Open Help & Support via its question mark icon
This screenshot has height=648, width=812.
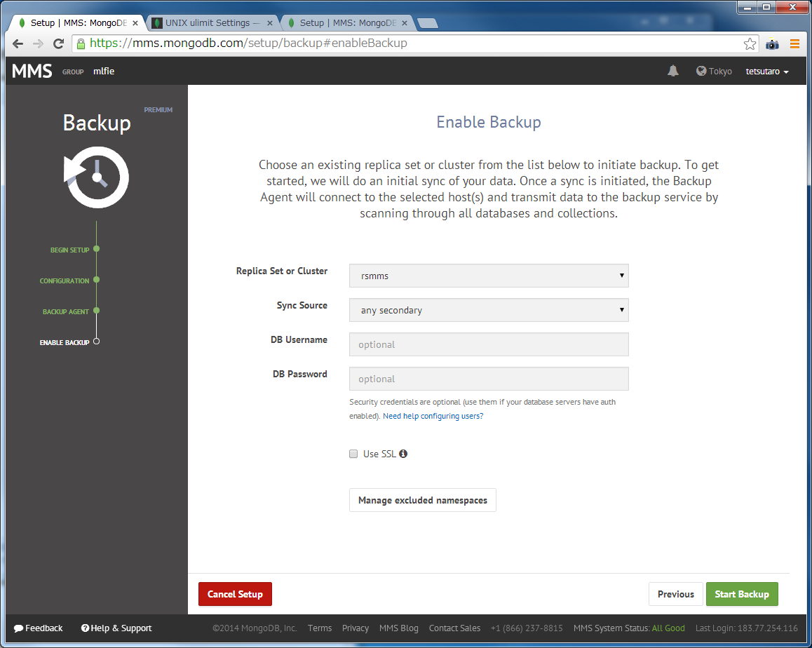pos(86,628)
